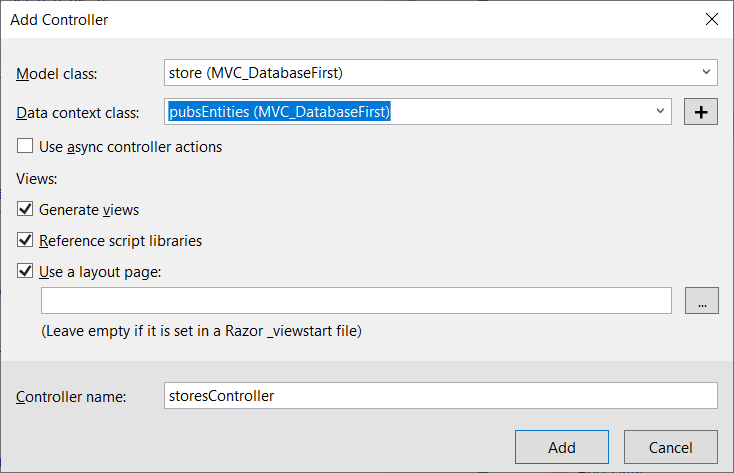Screen dimensions: 734x473
Task: Disable Use a layout page checkbox
Action: tap(25, 271)
